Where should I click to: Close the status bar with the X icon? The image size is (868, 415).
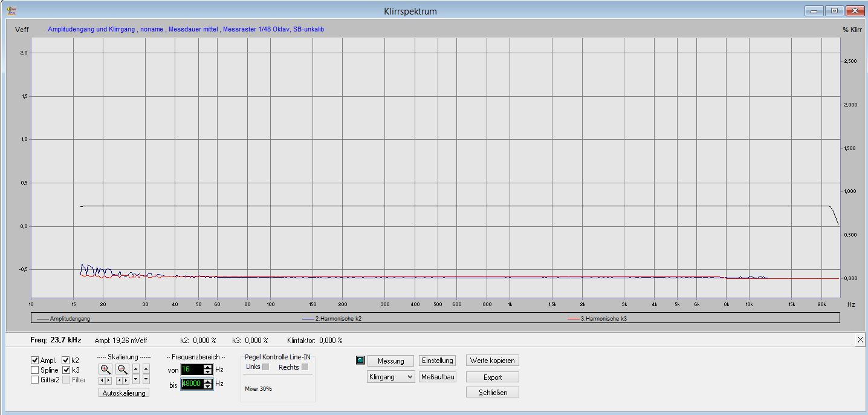860,340
